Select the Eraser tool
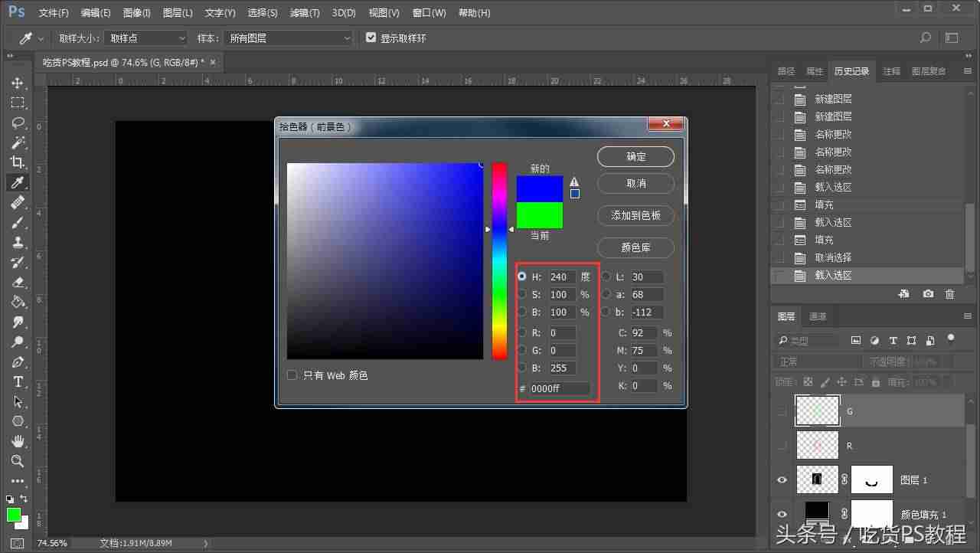 point(18,282)
